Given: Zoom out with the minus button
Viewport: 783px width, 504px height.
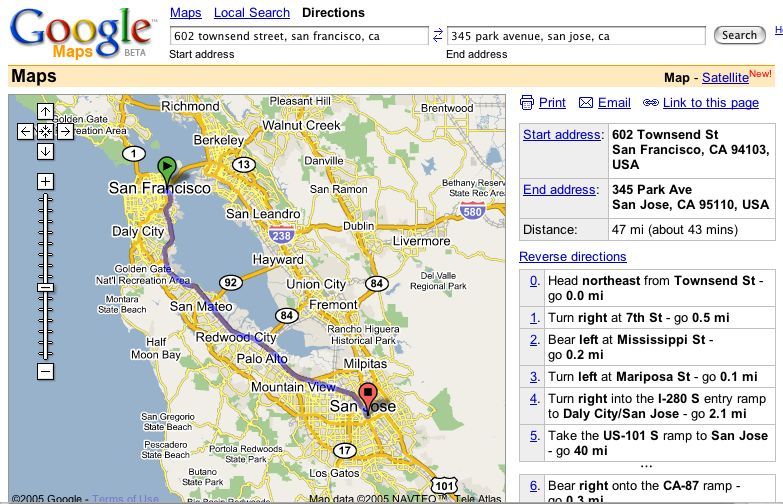Looking at the screenshot, I should [45, 371].
